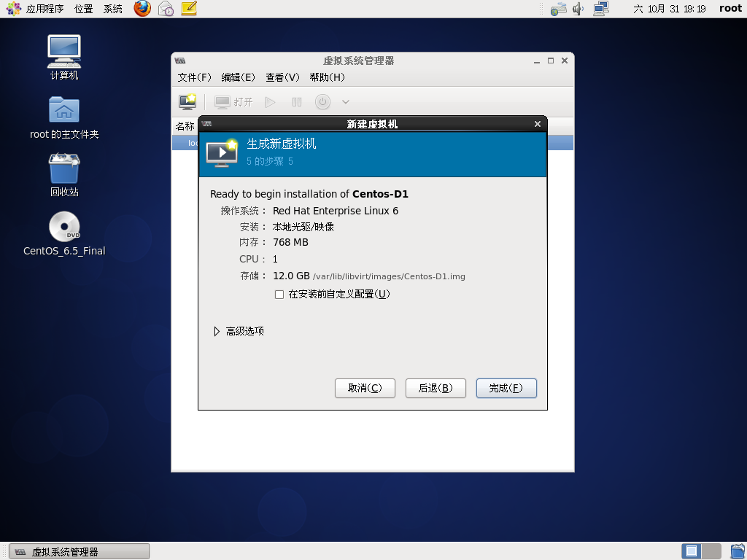
Task: Maximize the 虚拟系统管理器 window
Action: tap(551, 61)
